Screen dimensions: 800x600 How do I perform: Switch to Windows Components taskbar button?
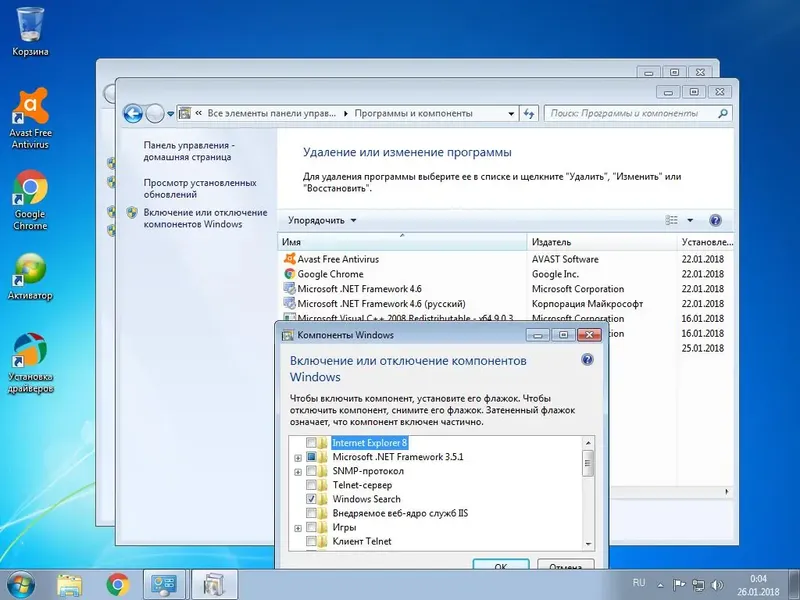215,585
